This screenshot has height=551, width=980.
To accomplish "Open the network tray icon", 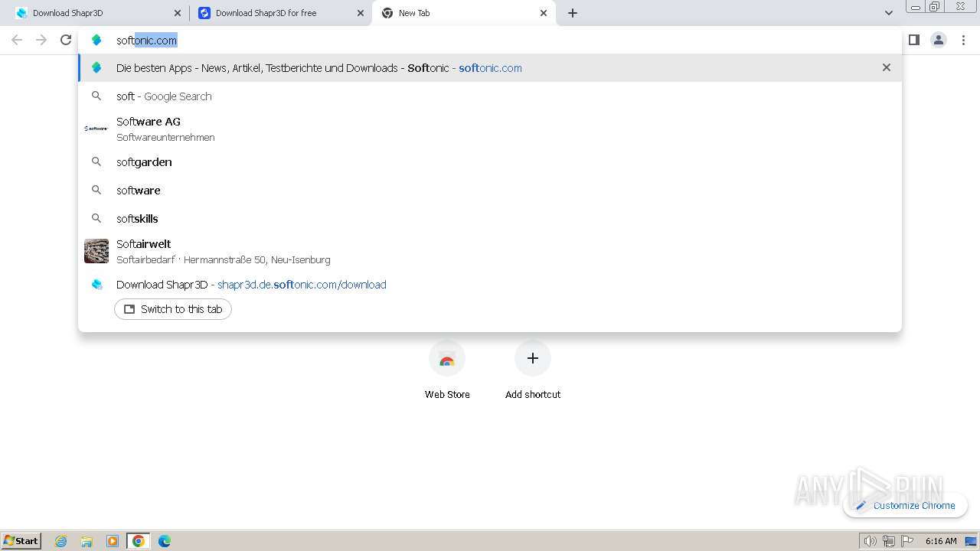I will tap(889, 541).
